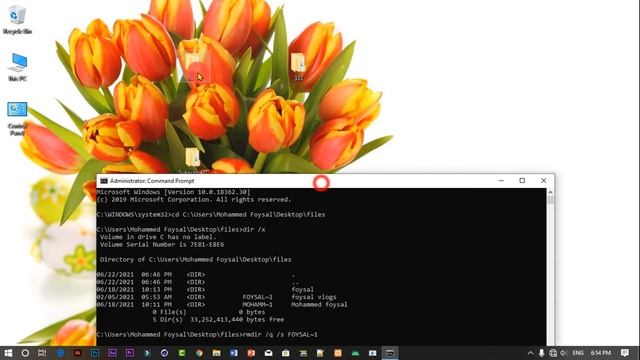Screen dimensions: 640x360
Task: Click 'Volume Serial Number is 7E81-E8E6' line
Action: pos(162,244)
